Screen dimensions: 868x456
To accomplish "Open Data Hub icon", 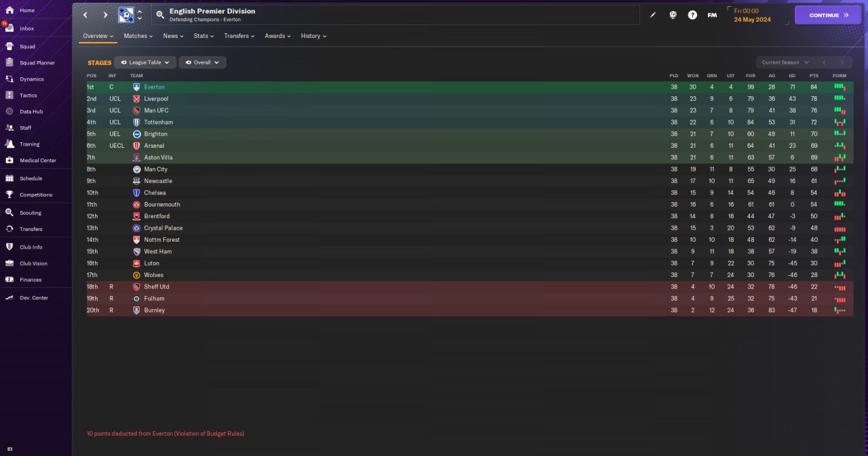I will point(9,112).
